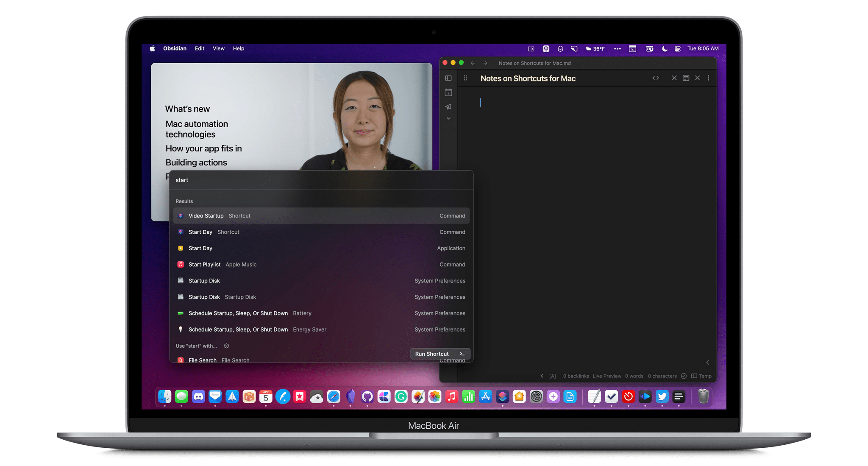Click the launcher search field containing start
This screenshot has width=868, height=466.
click(x=321, y=180)
